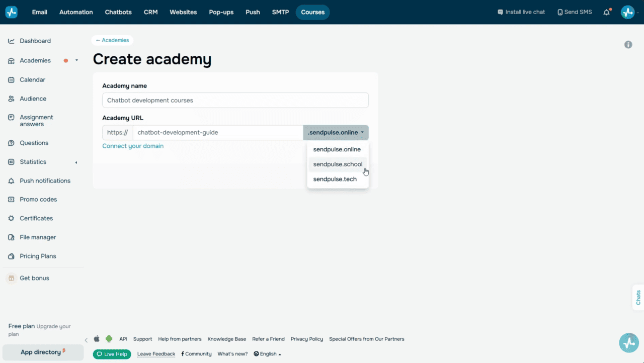
Task: Open the floating chat widget icon
Action: 629,343
